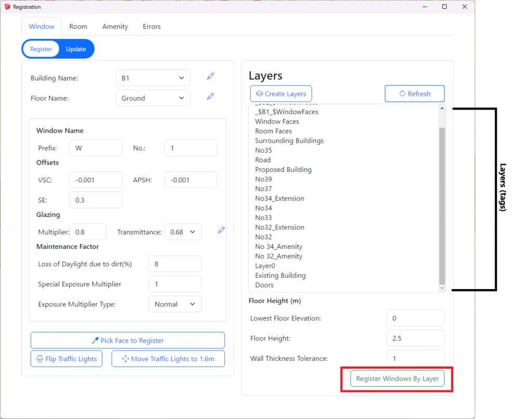Open the Building Name dropdown
Viewport: 532px width, 419px height.
(x=153, y=78)
